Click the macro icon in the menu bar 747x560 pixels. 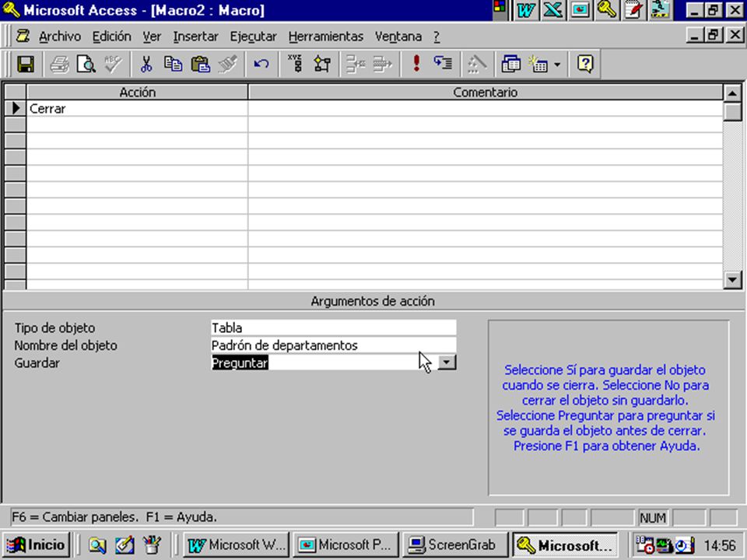tap(23, 37)
